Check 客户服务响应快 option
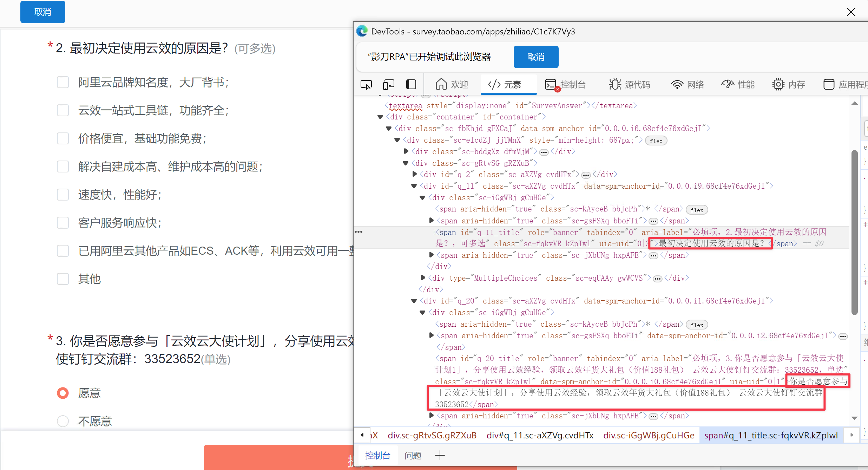This screenshot has width=868, height=470. click(x=63, y=223)
